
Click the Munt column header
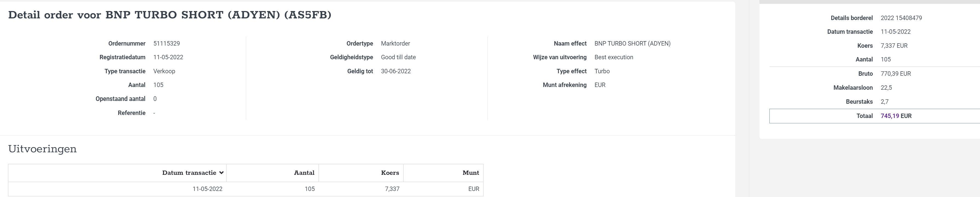[471, 173]
